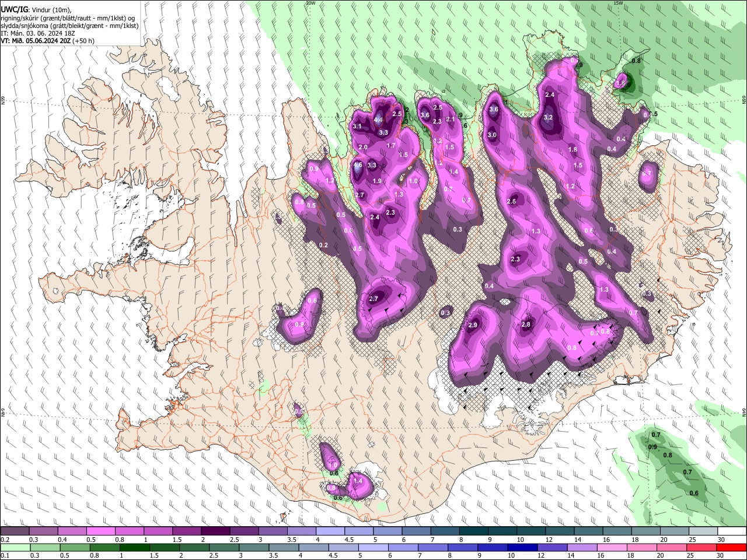The image size is (747, 560).
Task: Click the UWC/IG title text
Action: pos(14,9)
